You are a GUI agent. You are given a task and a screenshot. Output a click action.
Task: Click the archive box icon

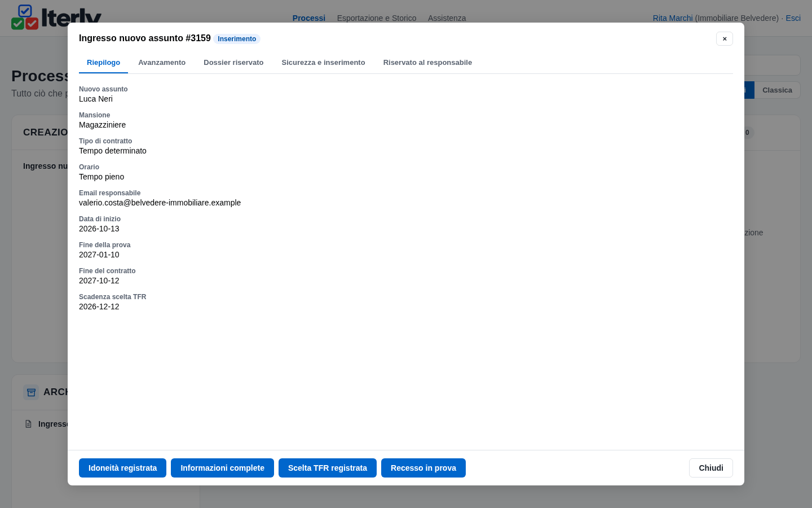coord(31,392)
